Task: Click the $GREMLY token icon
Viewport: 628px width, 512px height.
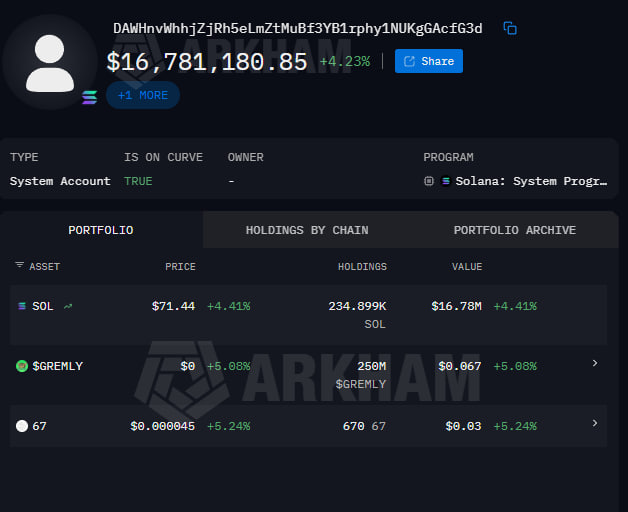Action: pyautogui.click(x=22, y=366)
